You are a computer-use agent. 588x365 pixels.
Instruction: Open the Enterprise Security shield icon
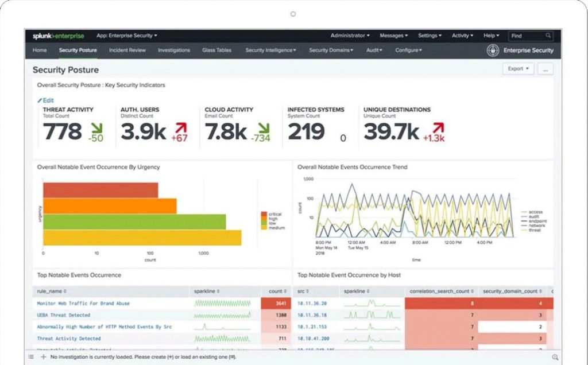click(x=493, y=51)
